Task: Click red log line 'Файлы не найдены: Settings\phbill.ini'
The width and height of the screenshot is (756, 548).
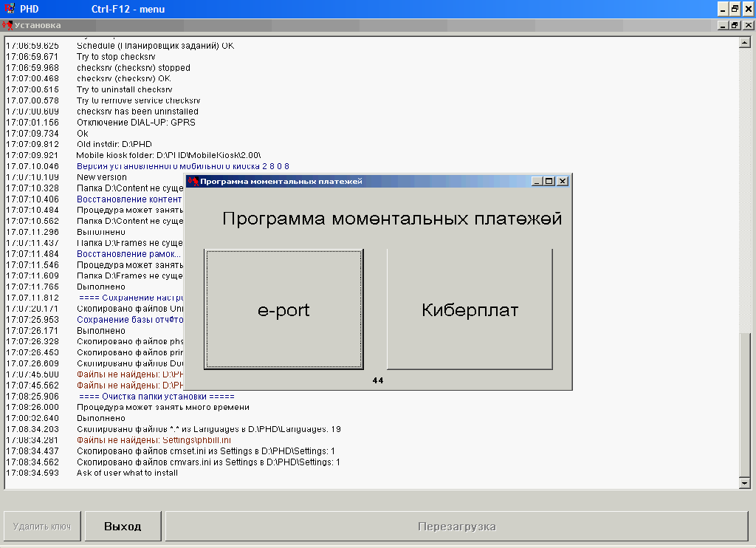Action: click(154, 440)
